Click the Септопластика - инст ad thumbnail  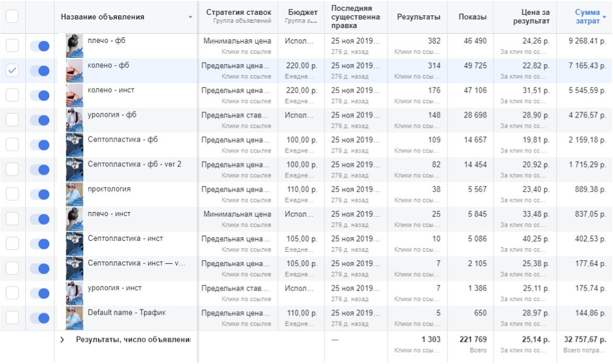(x=74, y=244)
